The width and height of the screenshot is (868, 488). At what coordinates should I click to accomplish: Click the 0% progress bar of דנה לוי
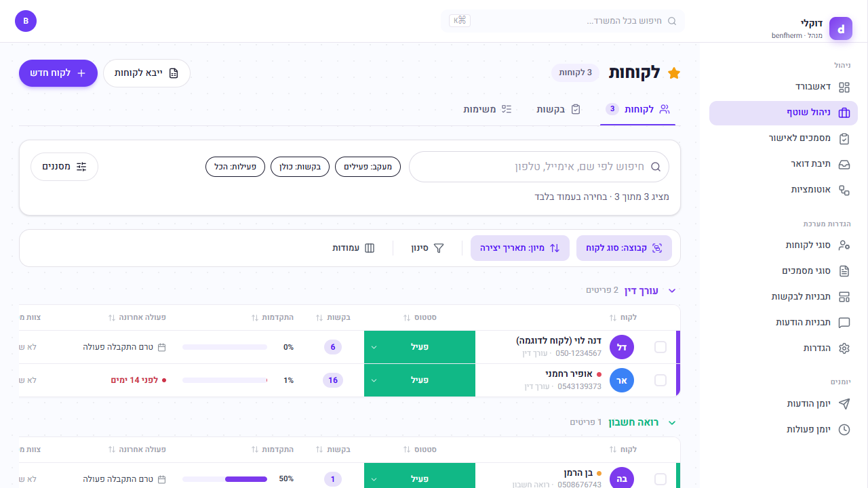pos(225,347)
